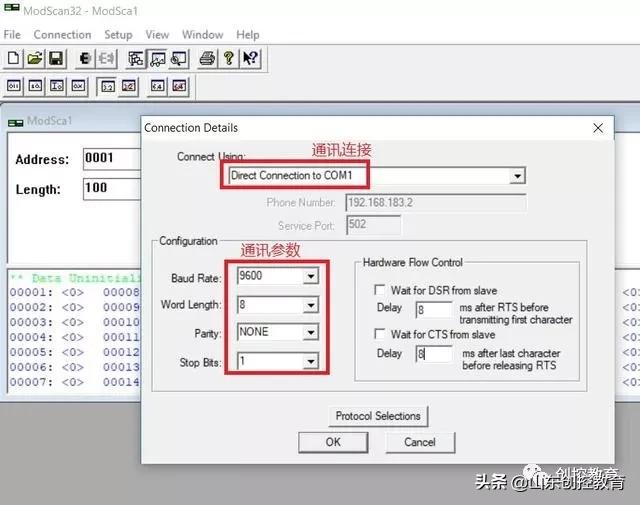Click the context help arrow-question icon
Viewport: 640px width, 505px height.
point(250,59)
